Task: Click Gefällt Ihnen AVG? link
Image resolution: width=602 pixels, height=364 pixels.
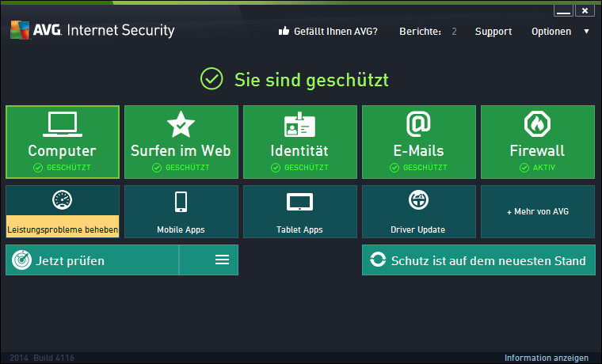Action: tap(336, 32)
